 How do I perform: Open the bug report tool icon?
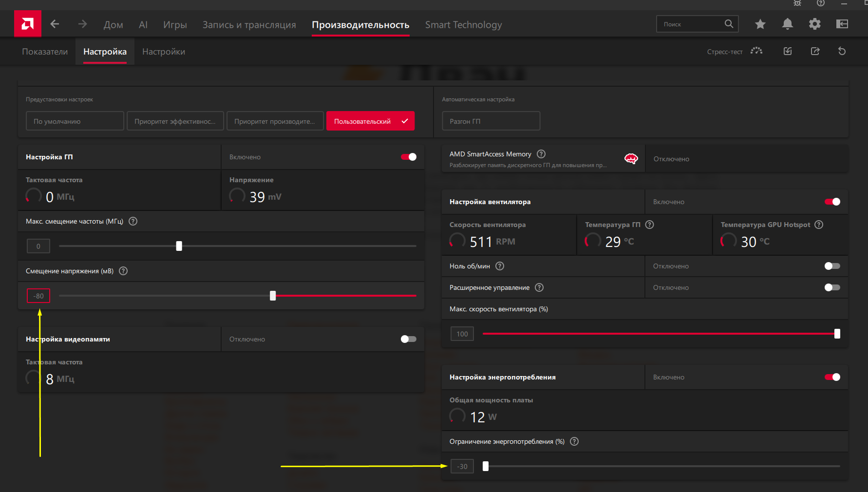(x=797, y=3)
